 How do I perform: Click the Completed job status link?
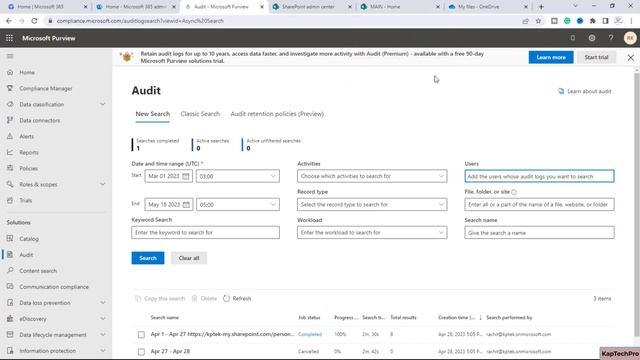point(310,334)
